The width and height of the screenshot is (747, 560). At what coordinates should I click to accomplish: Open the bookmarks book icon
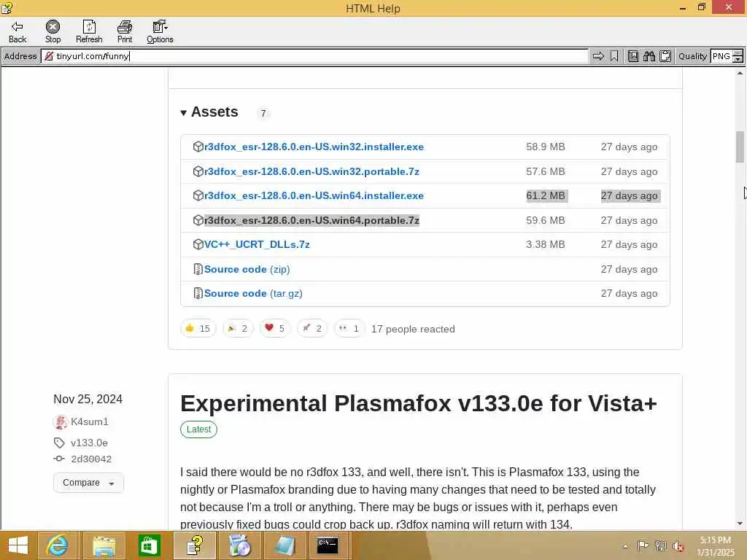click(x=632, y=56)
